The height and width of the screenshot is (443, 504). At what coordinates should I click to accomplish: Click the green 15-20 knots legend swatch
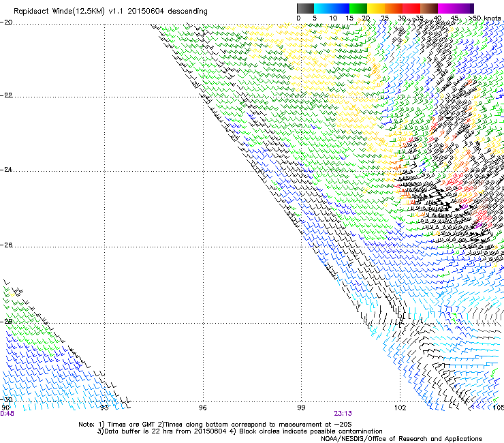[358, 8]
